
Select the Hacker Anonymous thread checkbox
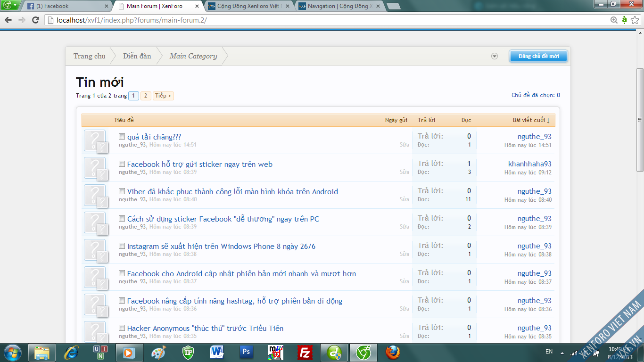tap(122, 328)
